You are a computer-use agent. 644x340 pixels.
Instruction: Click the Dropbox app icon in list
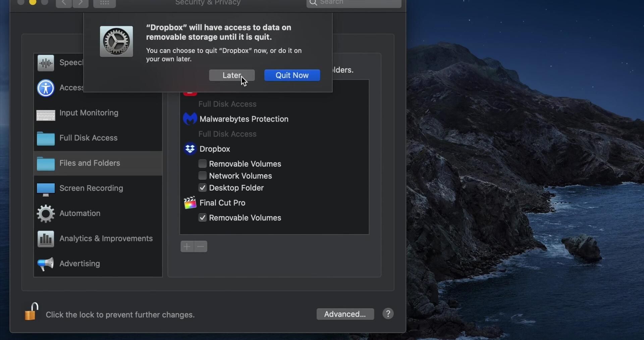click(190, 149)
